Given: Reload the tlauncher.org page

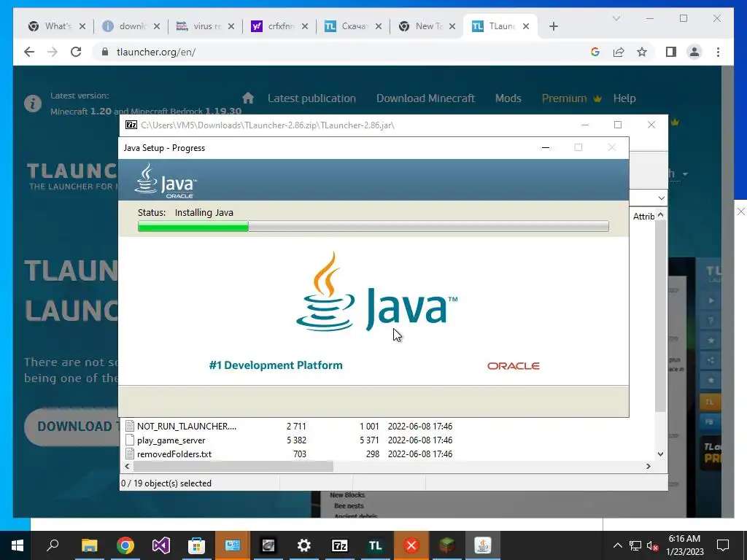Looking at the screenshot, I should (x=76, y=52).
